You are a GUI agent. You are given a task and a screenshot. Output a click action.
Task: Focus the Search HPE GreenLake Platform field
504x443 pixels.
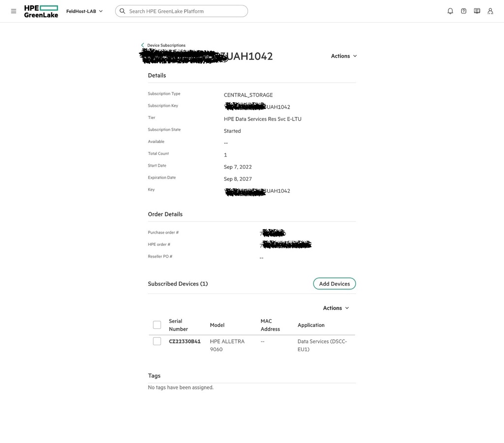(182, 11)
